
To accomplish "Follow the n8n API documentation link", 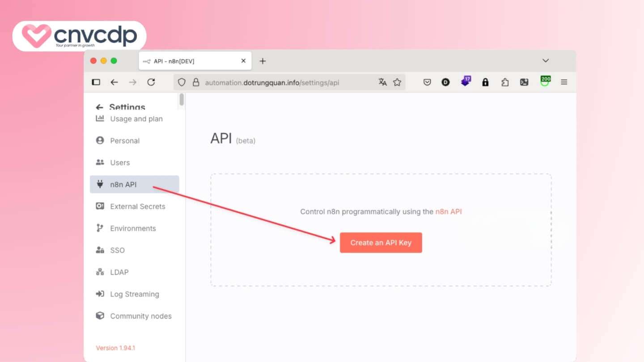I will click(448, 212).
